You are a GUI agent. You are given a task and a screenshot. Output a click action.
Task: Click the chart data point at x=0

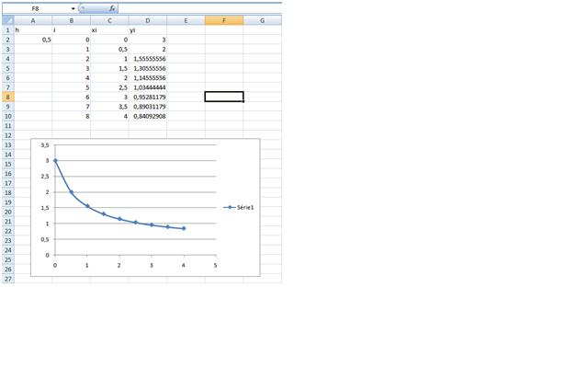55,161
